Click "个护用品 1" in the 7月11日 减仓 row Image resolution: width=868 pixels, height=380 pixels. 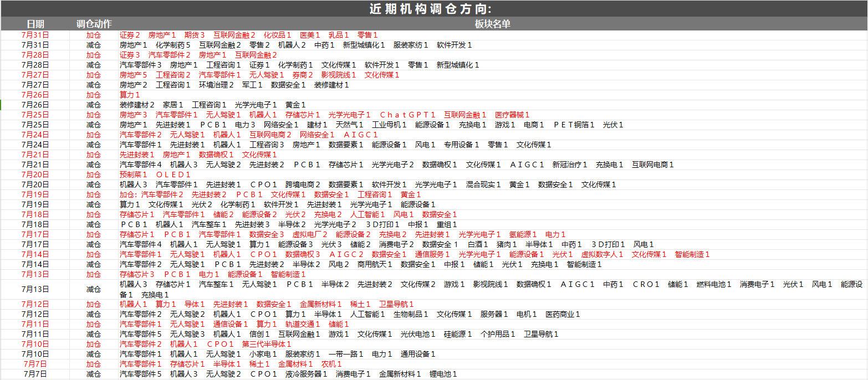click(x=498, y=334)
